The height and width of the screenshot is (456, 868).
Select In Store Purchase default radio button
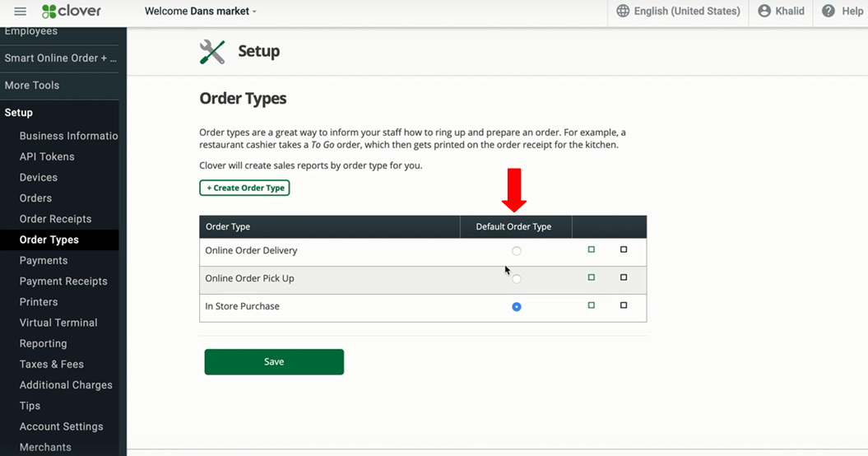[517, 306]
